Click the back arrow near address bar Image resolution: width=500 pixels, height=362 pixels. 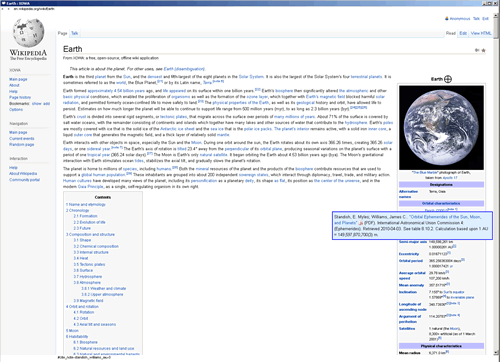[3, 9]
